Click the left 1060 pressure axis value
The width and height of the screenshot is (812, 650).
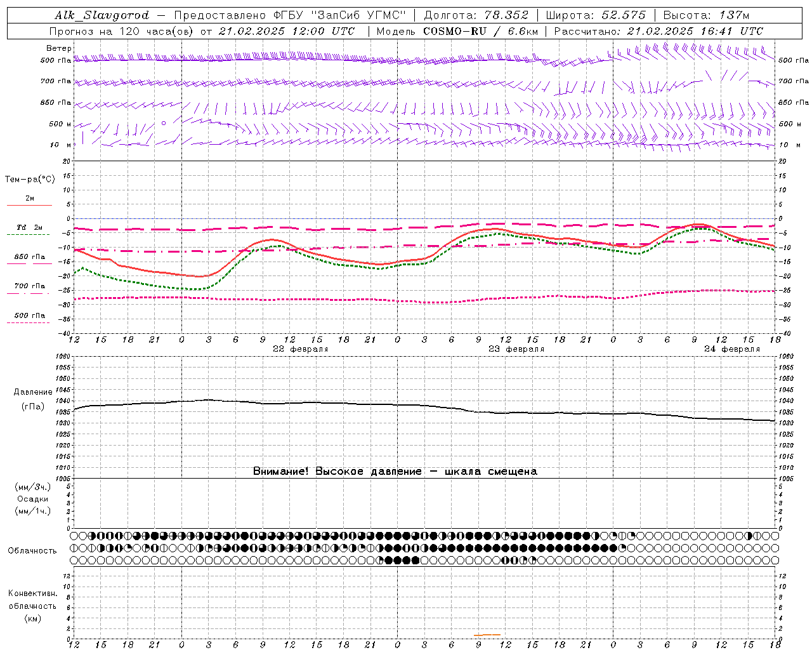click(64, 357)
